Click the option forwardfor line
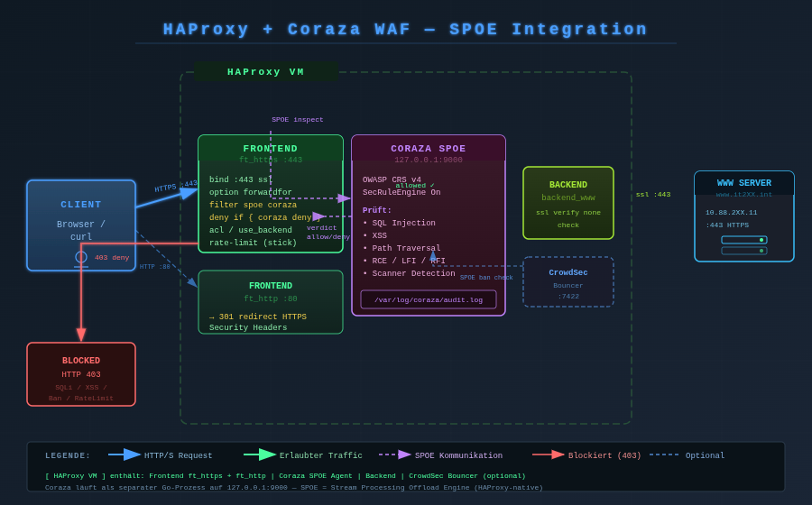 250,192
